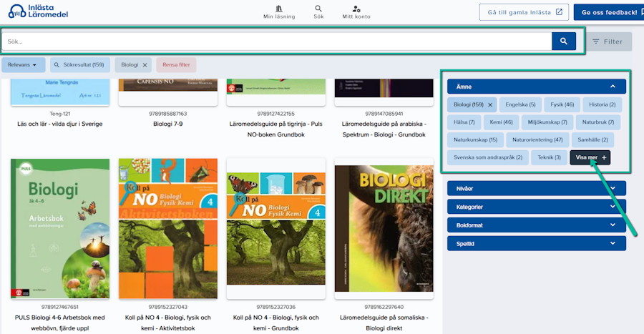
Task: Click the Filter lines icon
Action: click(596, 41)
